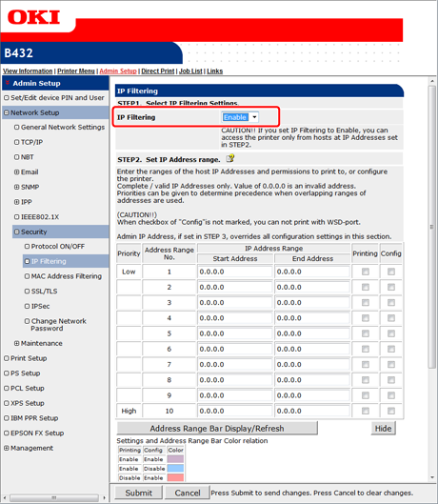Viewport: 438px width, 504px height.
Task: Open the Printer Menu tab
Action: coord(76,71)
